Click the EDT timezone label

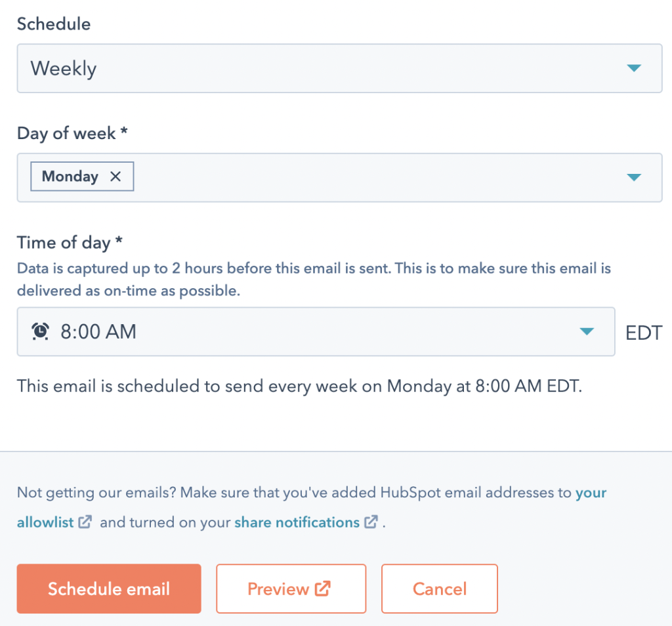(644, 332)
